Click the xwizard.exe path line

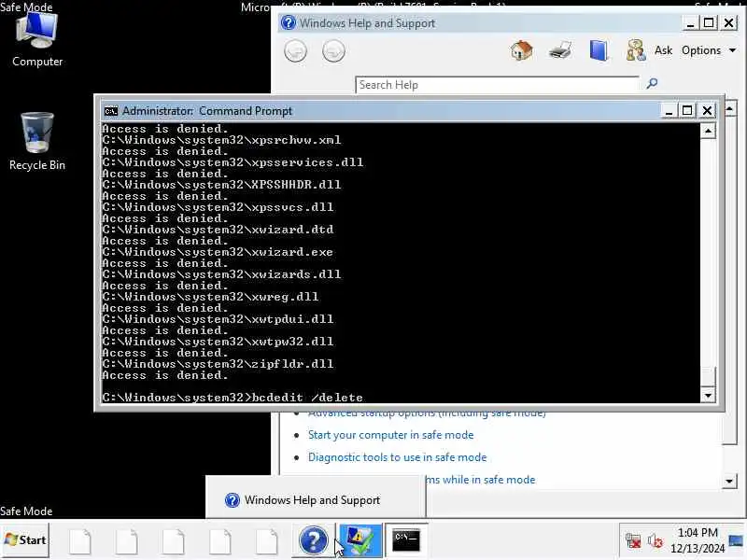click(218, 252)
